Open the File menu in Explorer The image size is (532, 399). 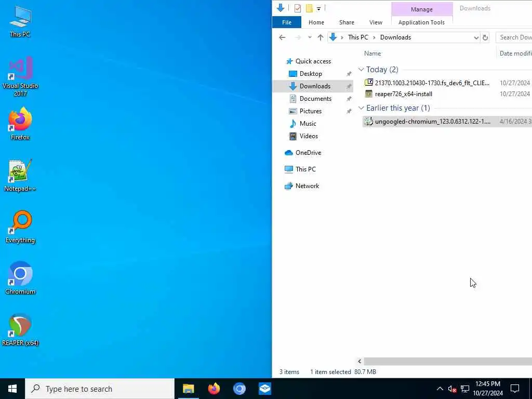click(x=287, y=22)
